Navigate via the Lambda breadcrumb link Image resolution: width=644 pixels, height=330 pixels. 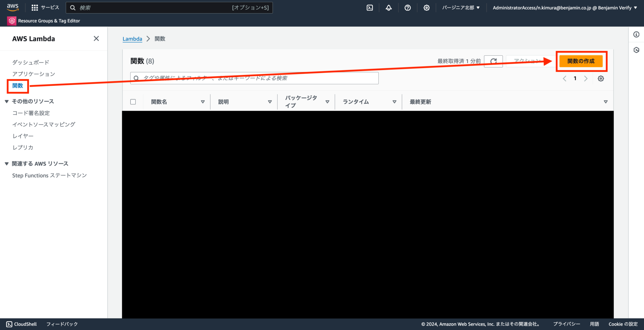click(x=132, y=39)
